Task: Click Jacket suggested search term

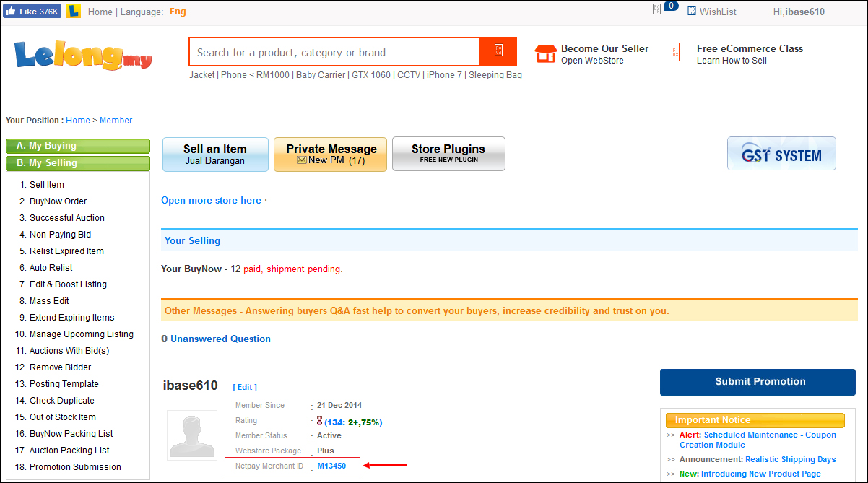Action: coord(202,75)
